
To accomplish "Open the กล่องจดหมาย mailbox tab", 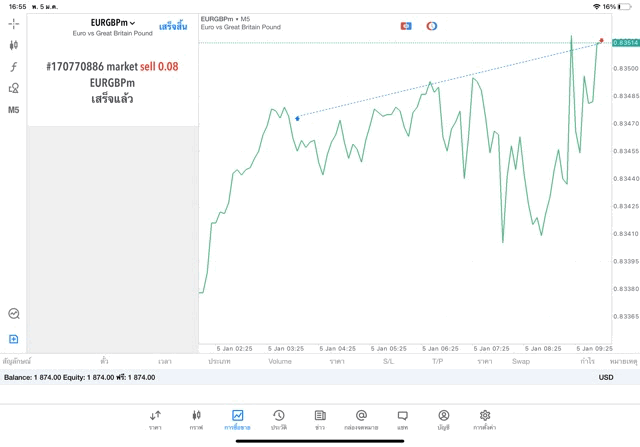I will (x=361, y=420).
